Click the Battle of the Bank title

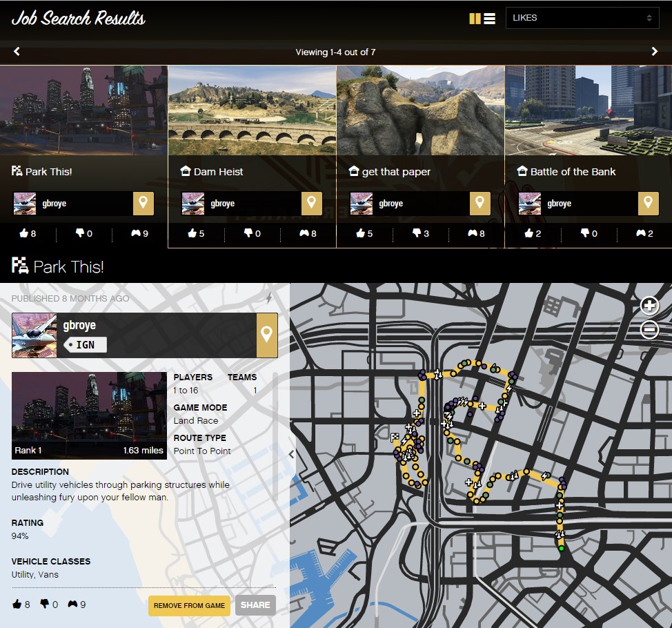573,172
